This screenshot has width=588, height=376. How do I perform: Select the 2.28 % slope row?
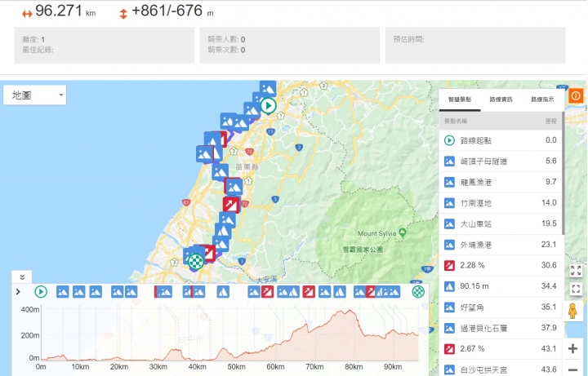click(501, 266)
